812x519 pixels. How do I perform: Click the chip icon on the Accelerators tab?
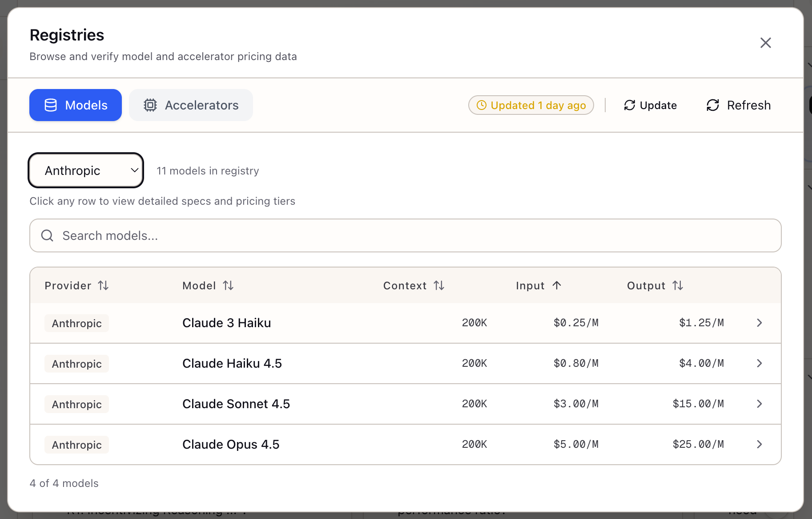click(x=150, y=105)
